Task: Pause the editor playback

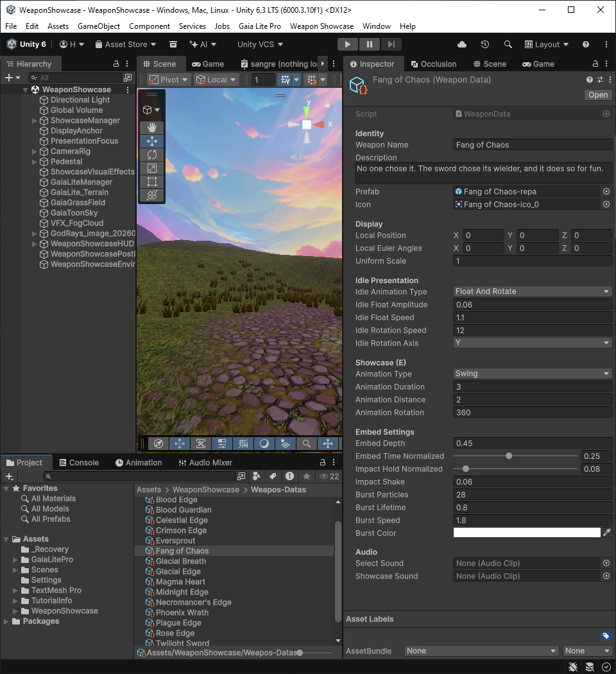Action: (370, 44)
